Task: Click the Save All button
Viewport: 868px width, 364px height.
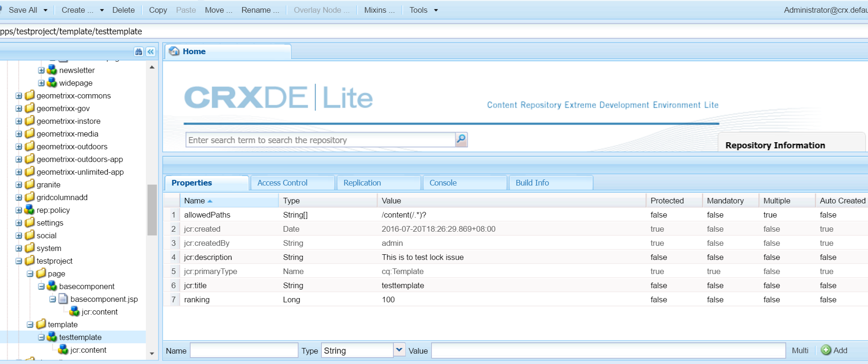Action: pos(22,10)
